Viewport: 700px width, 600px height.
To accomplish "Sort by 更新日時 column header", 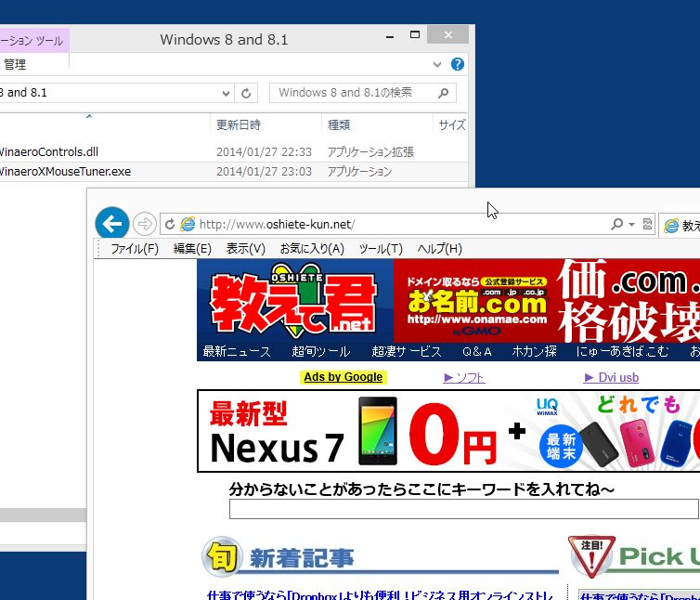I will point(266,124).
